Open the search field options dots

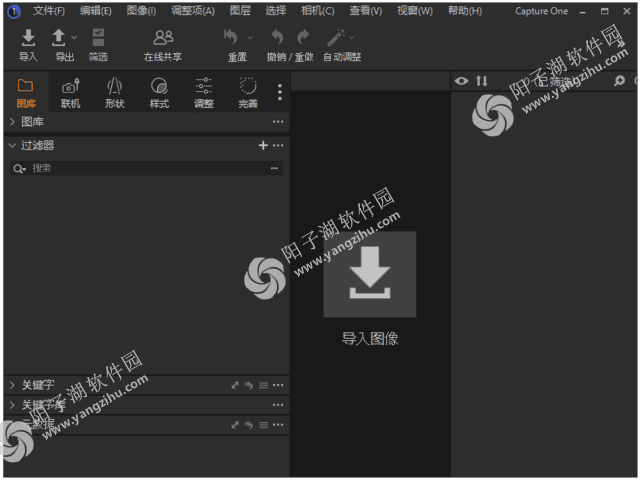click(x=274, y=168)
